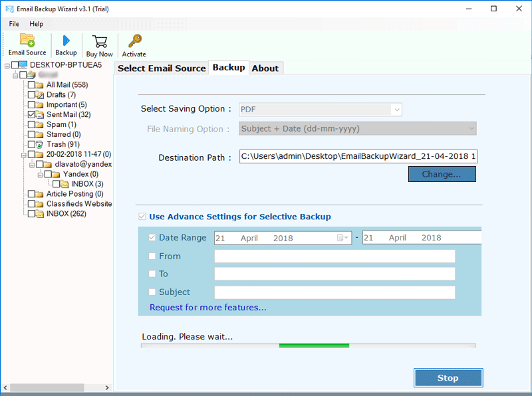Click the blurred account folder icon
This screenshot has width=532, height=396.
click(31, 74)
